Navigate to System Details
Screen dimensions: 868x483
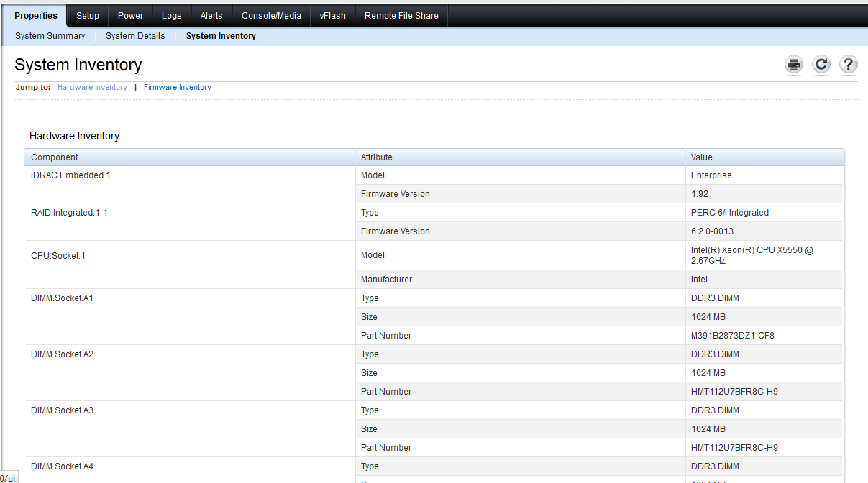tap(135, 35)
